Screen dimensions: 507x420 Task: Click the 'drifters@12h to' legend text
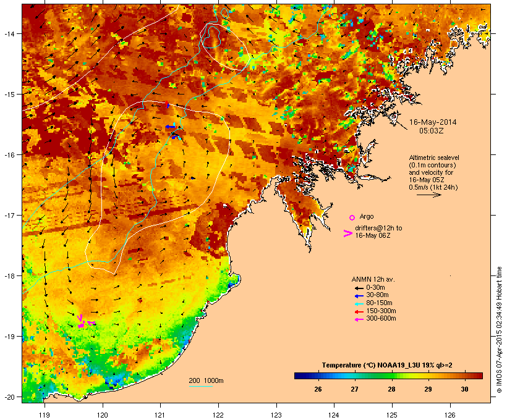coord(378,228)
